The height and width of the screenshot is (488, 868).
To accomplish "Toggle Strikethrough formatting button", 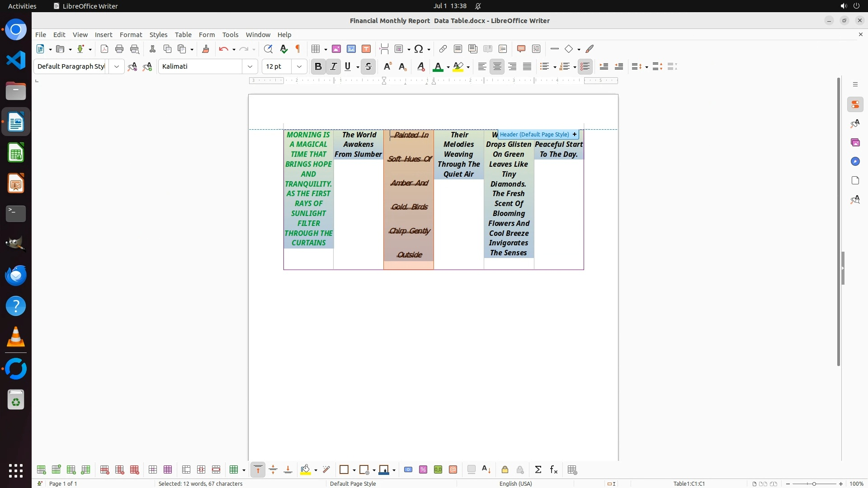I will [x=368, y=66].
